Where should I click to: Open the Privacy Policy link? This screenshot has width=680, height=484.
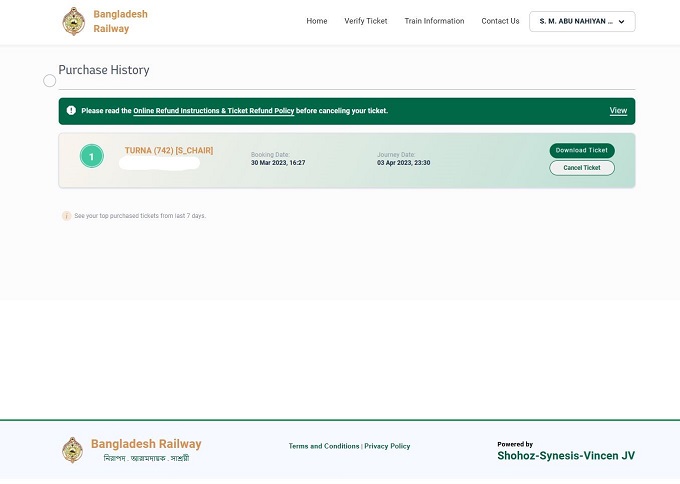pyautogui.click(x=387, y=446)
